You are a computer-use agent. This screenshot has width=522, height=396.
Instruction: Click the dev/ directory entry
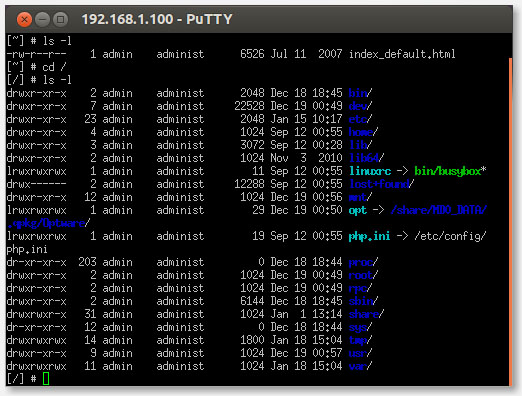click(x=360, y=106)
